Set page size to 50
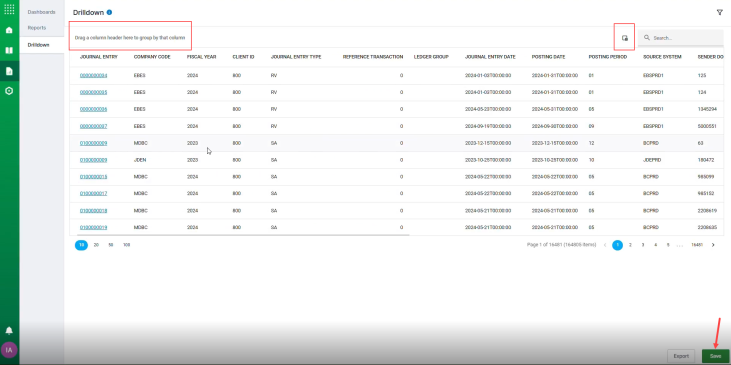The height and width of the screenshot is (365, 731). [x=111, y=245]
